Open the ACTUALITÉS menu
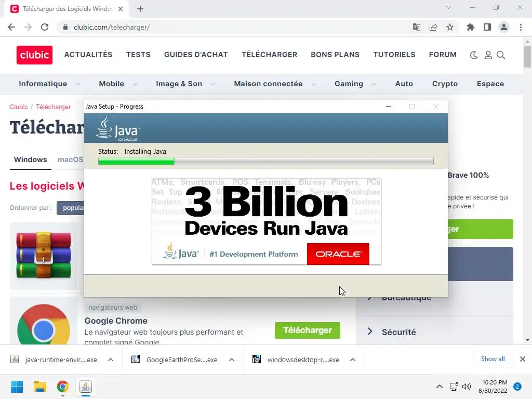 tap(88, 55)
